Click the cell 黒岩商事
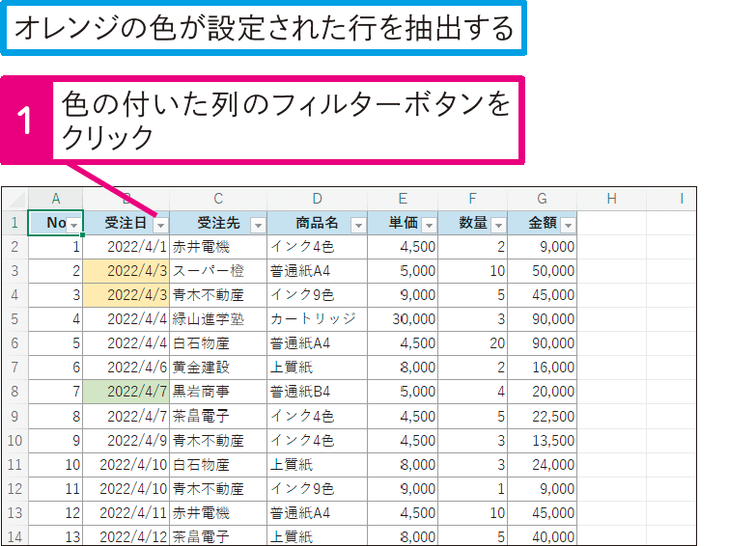This screenshot has height=546, width=756. pos(218,392)
